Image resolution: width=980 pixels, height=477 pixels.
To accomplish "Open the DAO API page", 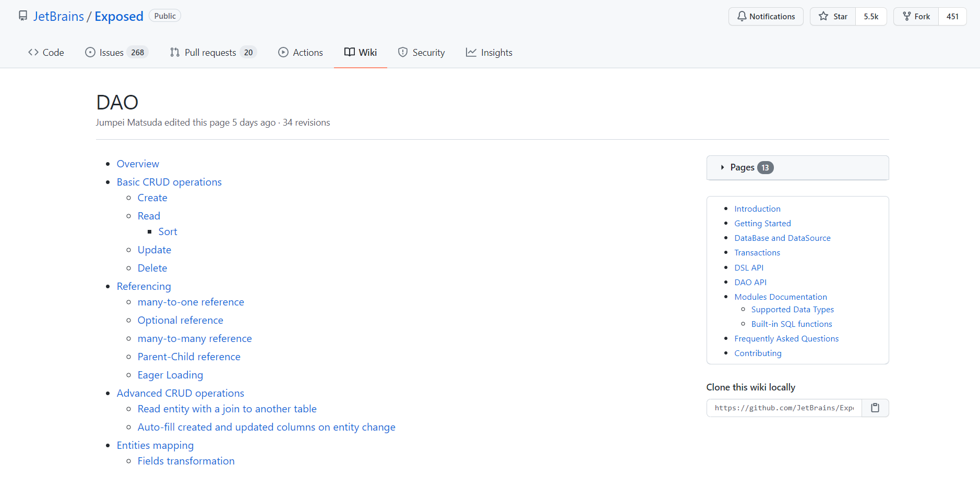I will (750, 282).
